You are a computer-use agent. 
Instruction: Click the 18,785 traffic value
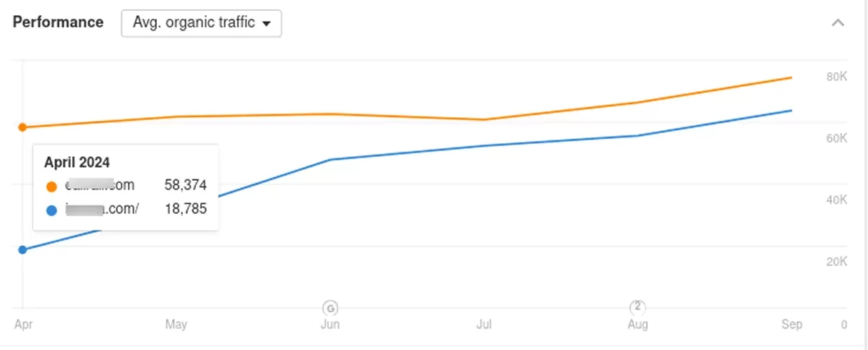184,210
